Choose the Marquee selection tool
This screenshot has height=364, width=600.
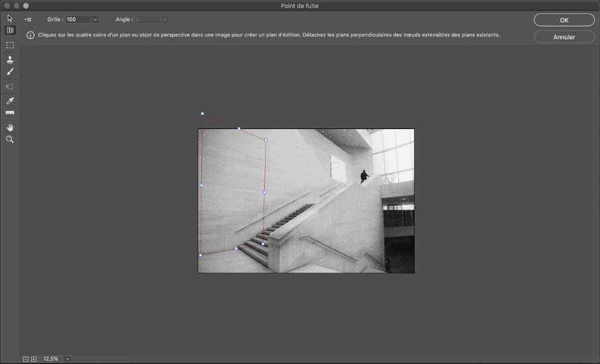(10, 45)
